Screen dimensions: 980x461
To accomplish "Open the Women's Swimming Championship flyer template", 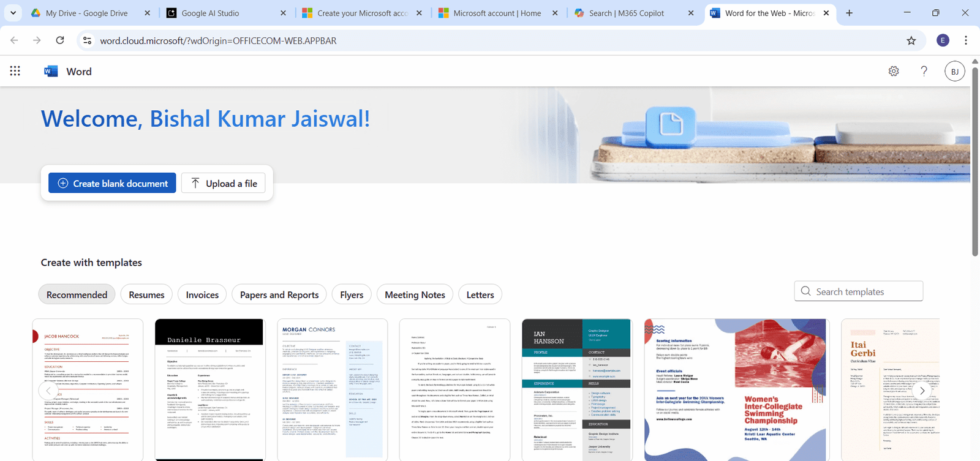I will [736, 389].
